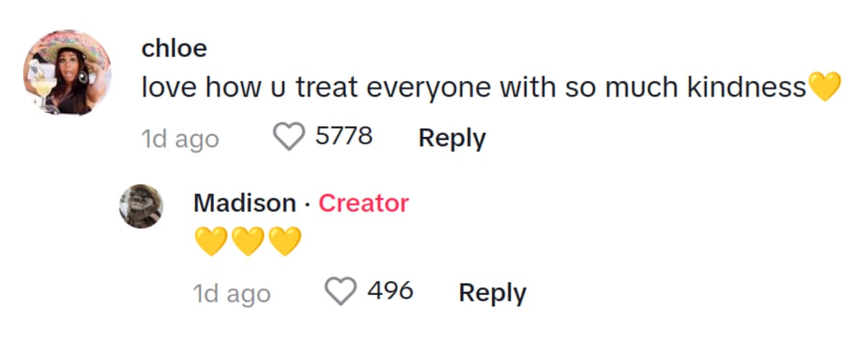868x337 pixels.
Task: Click the yellow heart emoji ending chloe's comment
Action: click(x=825, y=88)
